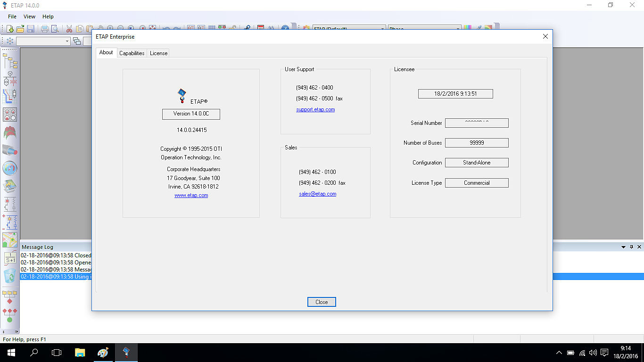This screenshot has height=362, width=644.
Task: Open the support.etap.com link
Action: pyautogui.click(x=315, y=109)
